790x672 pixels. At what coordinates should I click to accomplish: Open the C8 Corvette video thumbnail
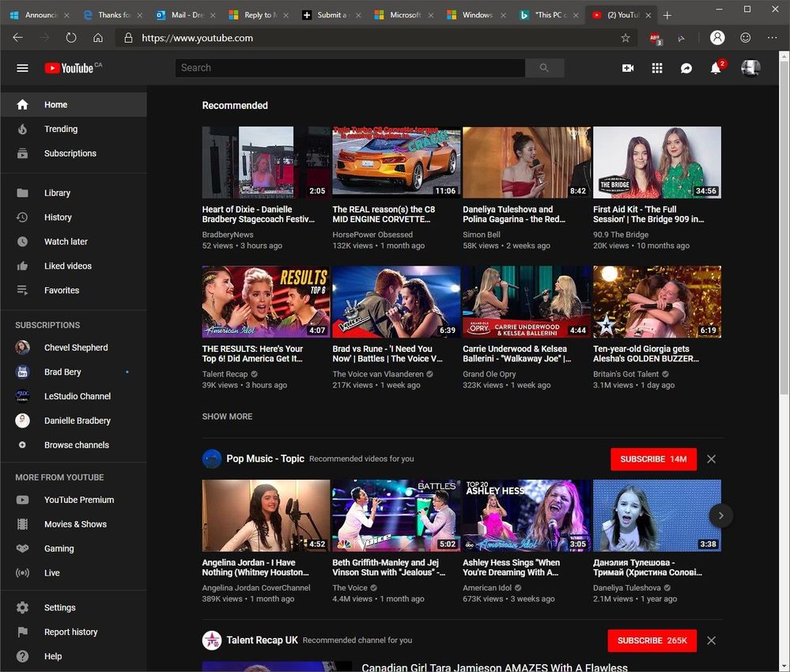pyautogui.click(x=396, y=162)
